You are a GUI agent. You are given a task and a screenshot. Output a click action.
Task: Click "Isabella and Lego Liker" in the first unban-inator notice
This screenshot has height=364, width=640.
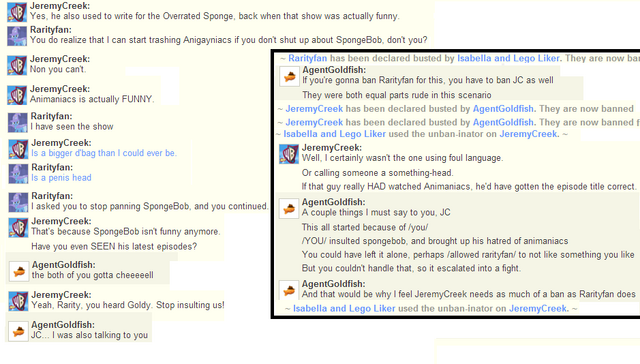(334, 134)
